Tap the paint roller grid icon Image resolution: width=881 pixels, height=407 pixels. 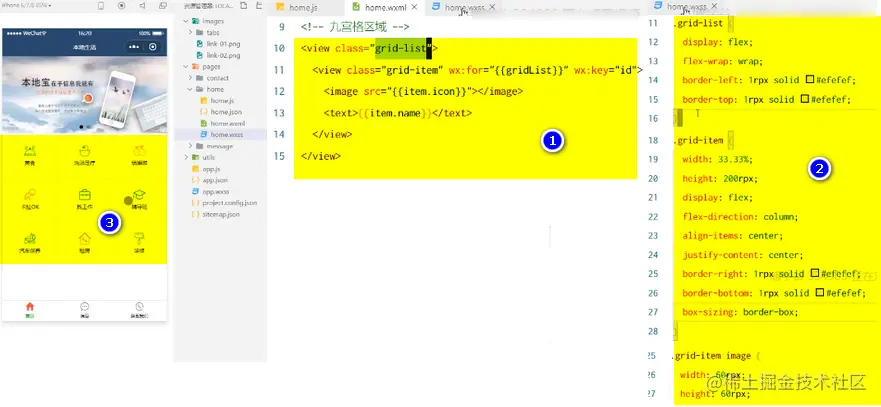pos(139,238)
